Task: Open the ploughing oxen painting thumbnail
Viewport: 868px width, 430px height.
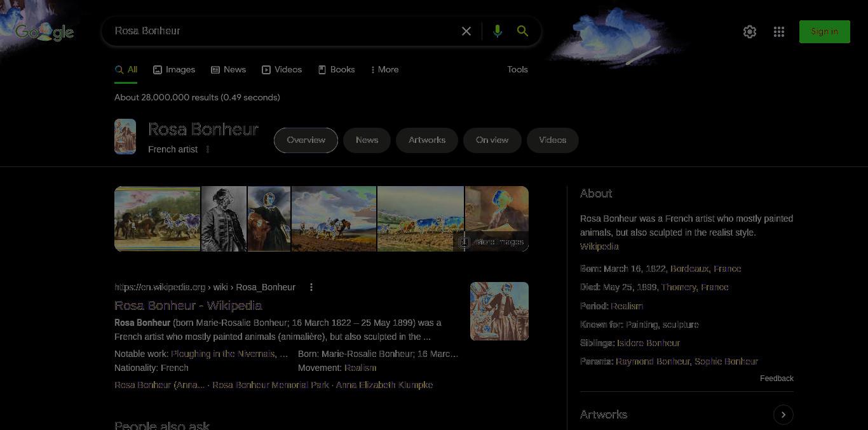Action: click(x=334, y=219)
